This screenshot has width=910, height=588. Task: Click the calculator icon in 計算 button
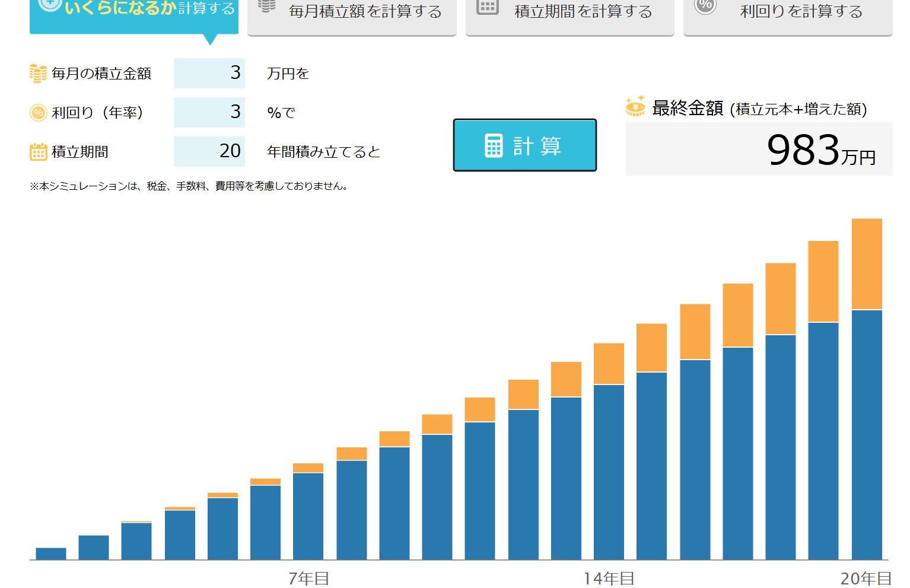click(494, 145)
